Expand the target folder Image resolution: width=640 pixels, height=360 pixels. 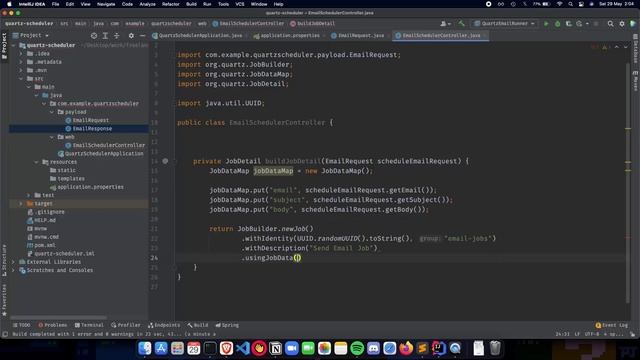[21, 204]
